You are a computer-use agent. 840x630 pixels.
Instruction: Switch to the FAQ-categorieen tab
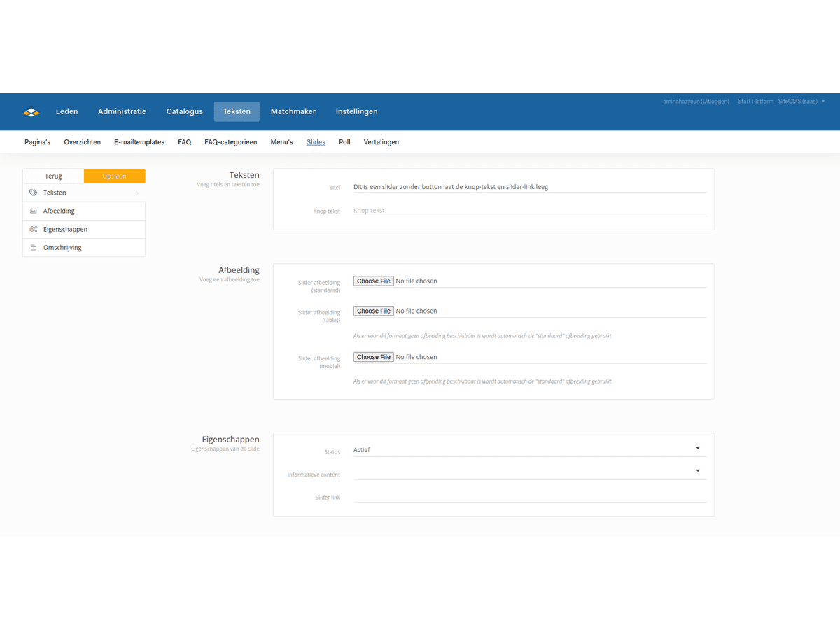click(x=230, y=142)
